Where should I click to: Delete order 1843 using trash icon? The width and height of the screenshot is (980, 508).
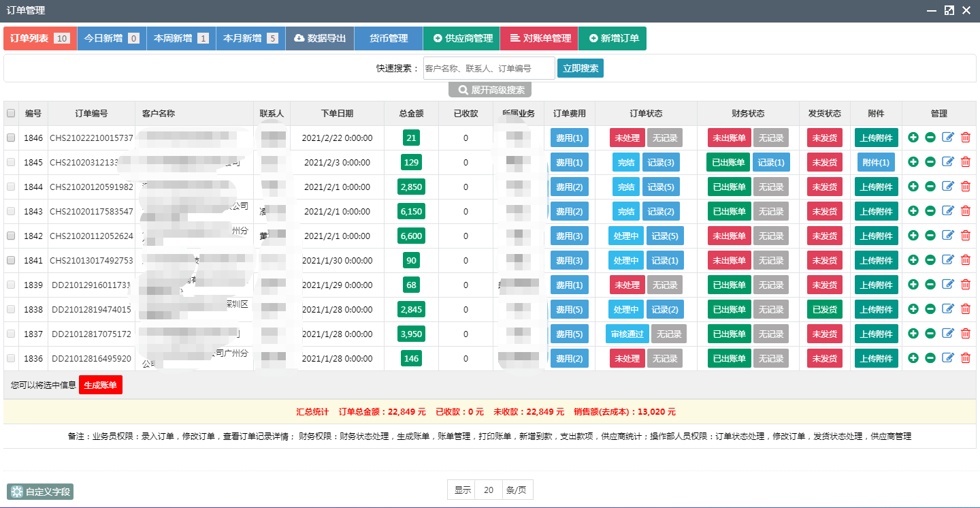click(965, 211)
